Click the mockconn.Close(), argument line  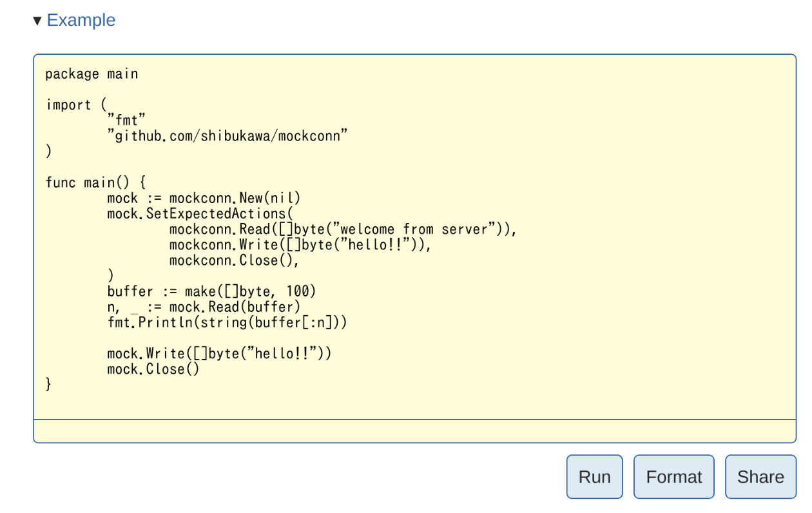(235, 260)
